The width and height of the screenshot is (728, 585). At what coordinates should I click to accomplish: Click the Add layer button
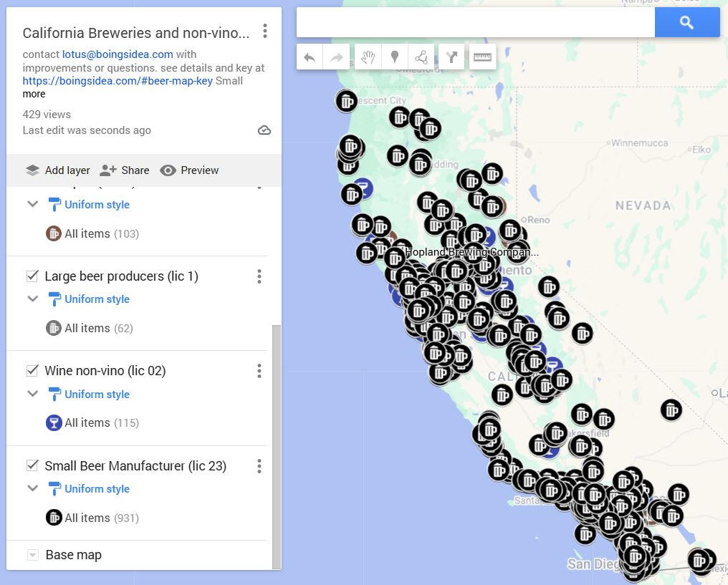pyautogui.click(x=58, y=170)
